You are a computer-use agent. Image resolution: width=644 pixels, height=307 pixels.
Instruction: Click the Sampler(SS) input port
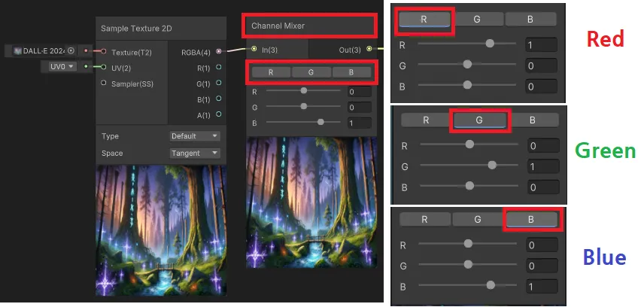tap(104, 83)
